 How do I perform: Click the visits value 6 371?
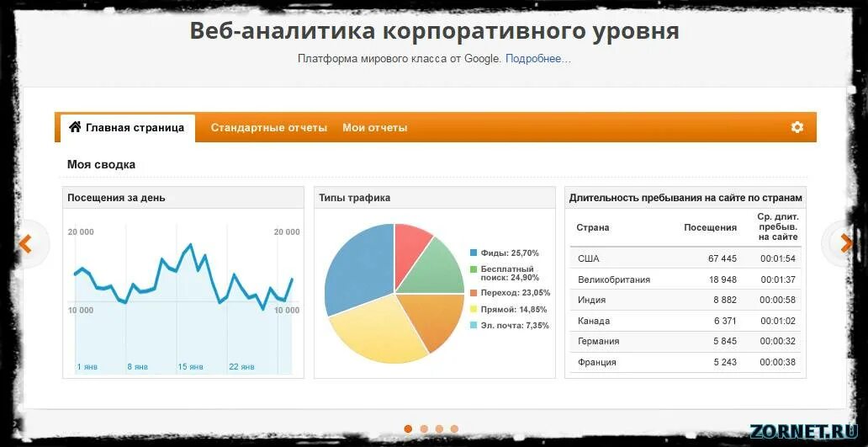pyautogui.click(x=725, y=322)
